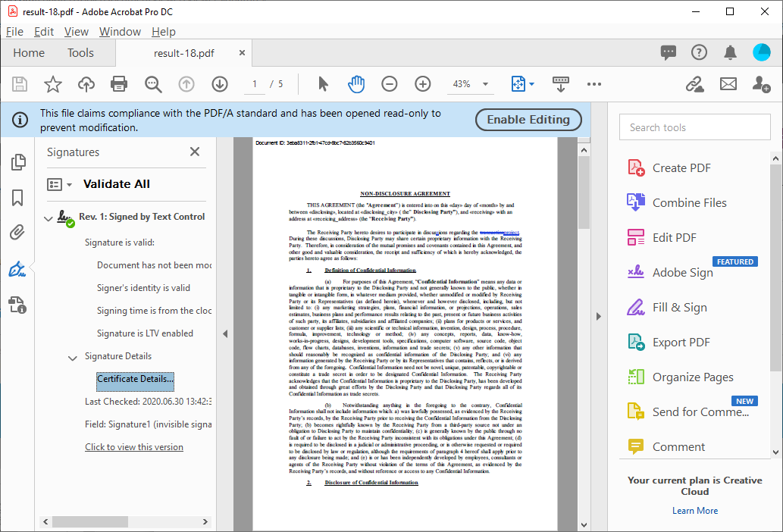Launch the Adobe Sign tool

click(670, 273)
